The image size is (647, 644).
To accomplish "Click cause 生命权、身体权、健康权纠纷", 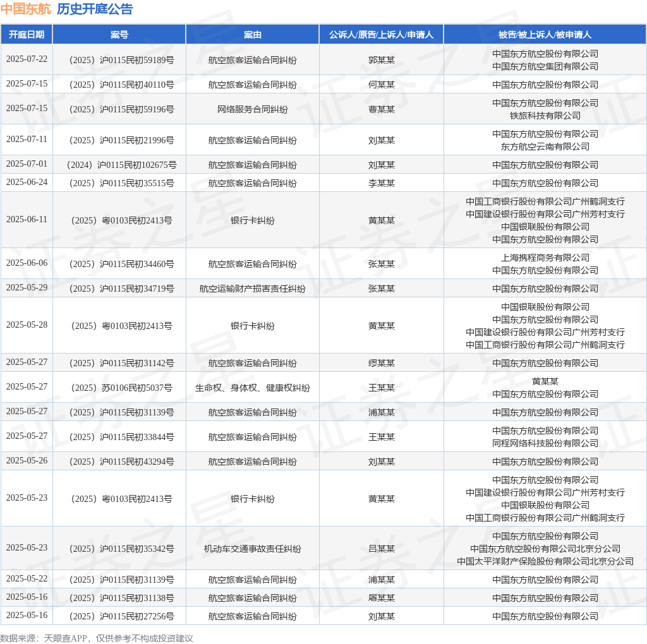I will click(253, 388).
